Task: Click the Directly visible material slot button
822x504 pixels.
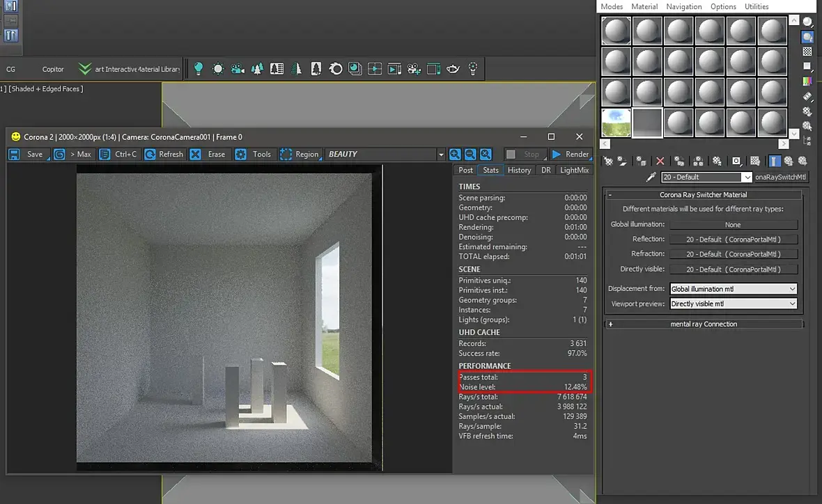Action: click(x=734, y=269)
